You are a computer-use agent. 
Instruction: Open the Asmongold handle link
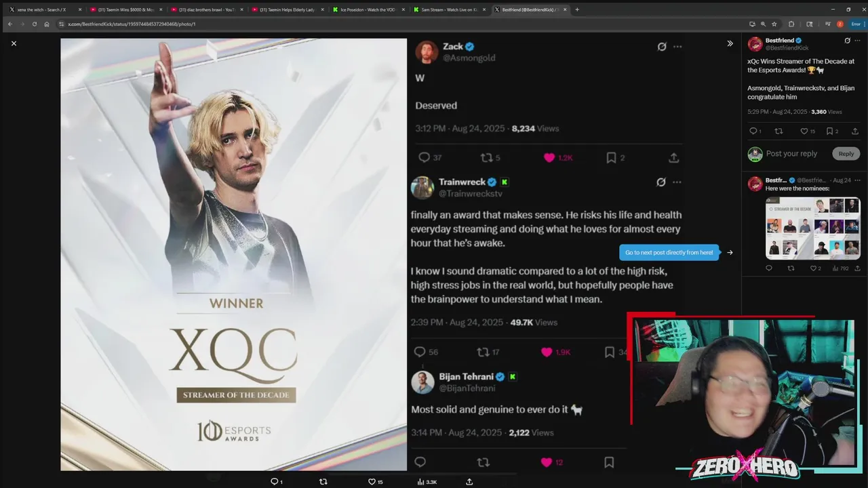point(469,58)
